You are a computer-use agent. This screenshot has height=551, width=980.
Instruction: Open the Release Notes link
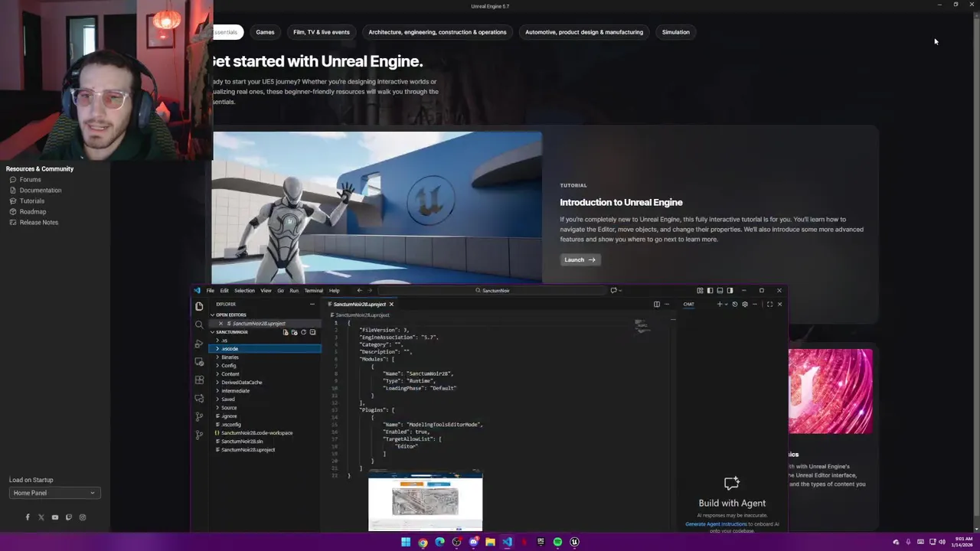tap(38, 223)
